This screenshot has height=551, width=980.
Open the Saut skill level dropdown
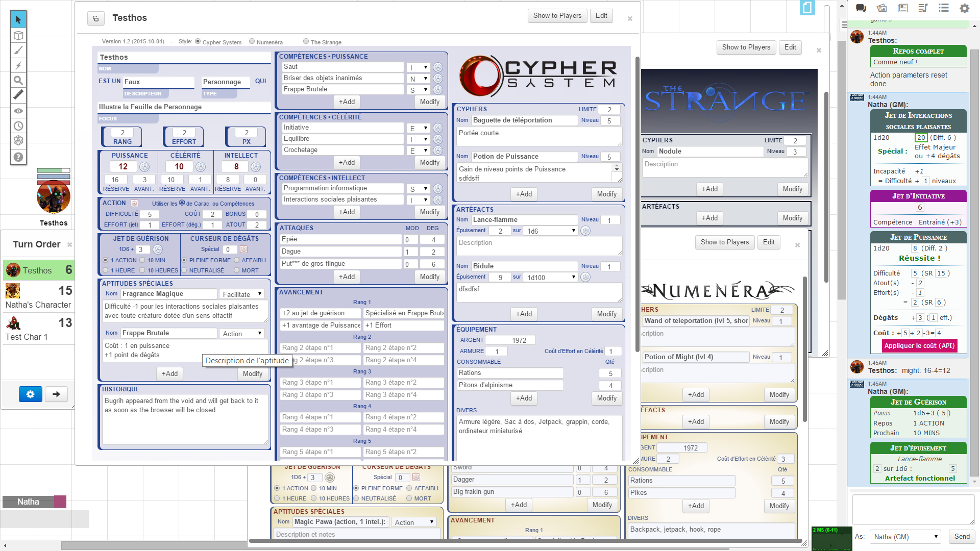pos(419,67)
